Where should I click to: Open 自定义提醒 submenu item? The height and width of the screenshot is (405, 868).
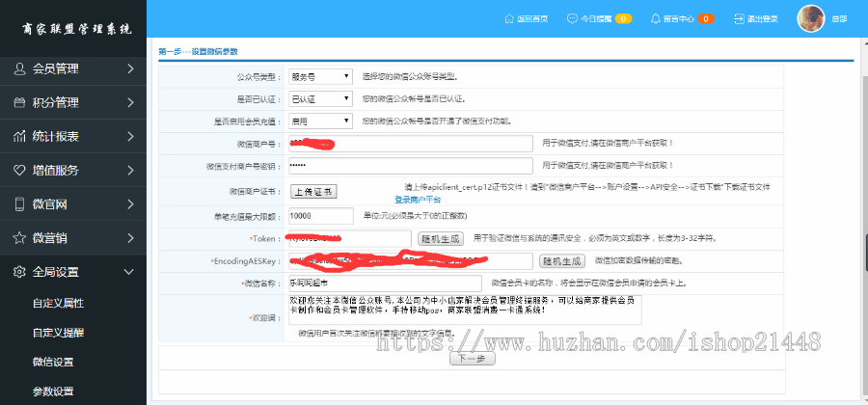pos(58,333)
